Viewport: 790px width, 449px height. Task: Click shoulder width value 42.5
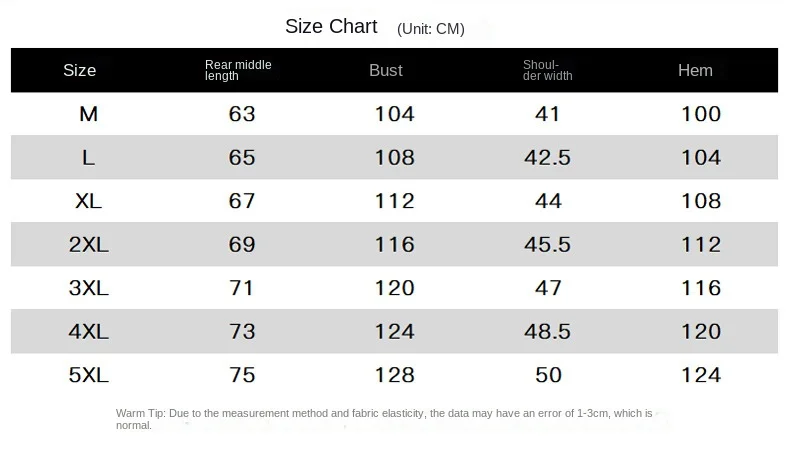tap(547, 157)
